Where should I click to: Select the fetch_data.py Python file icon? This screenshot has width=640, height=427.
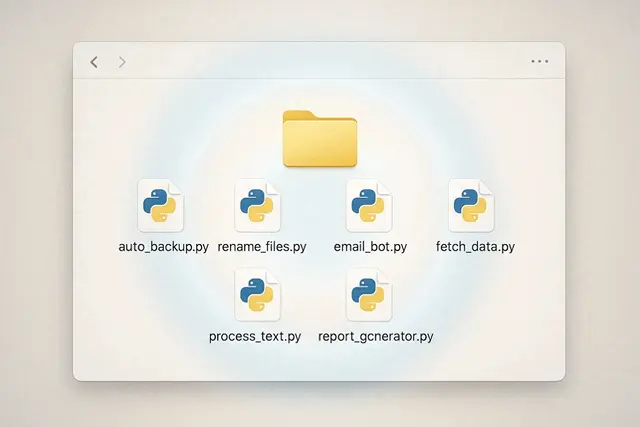[471, 205]
